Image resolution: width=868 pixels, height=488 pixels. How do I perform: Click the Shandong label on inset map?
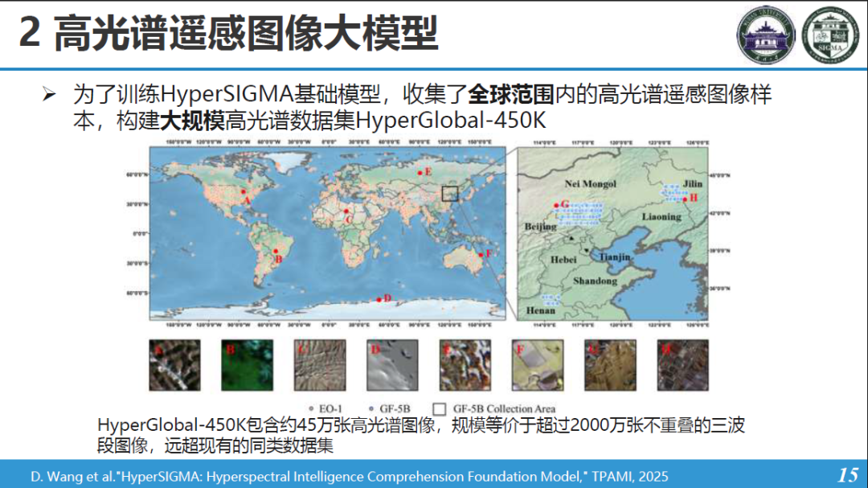coord(595,281)
